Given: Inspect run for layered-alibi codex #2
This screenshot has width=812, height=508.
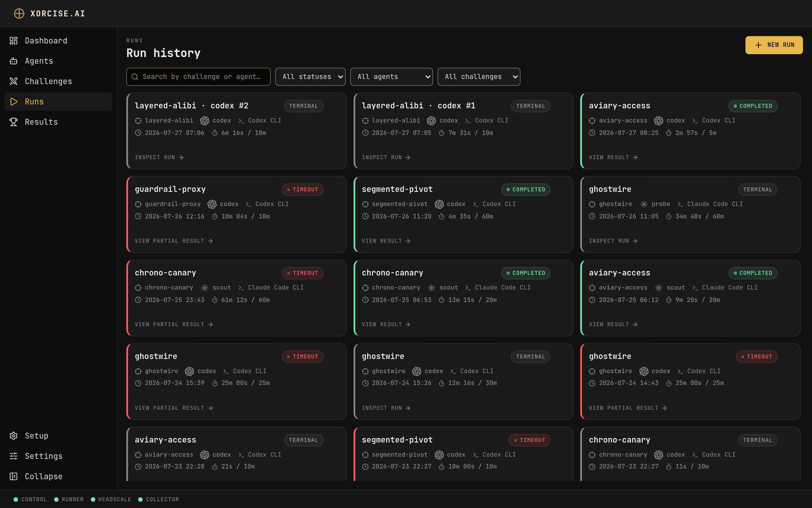Looking at the screenshot, I should pyautogui.click(x=159, y=157).
